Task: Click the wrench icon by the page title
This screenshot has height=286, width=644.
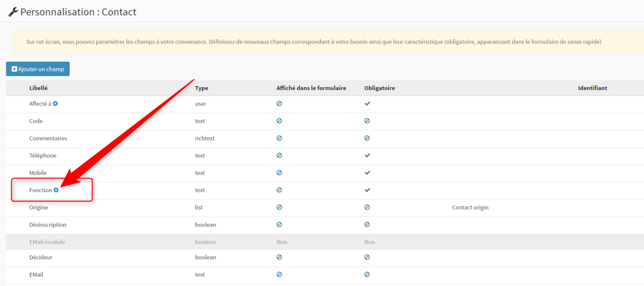Action: click(x=13, y=12)
